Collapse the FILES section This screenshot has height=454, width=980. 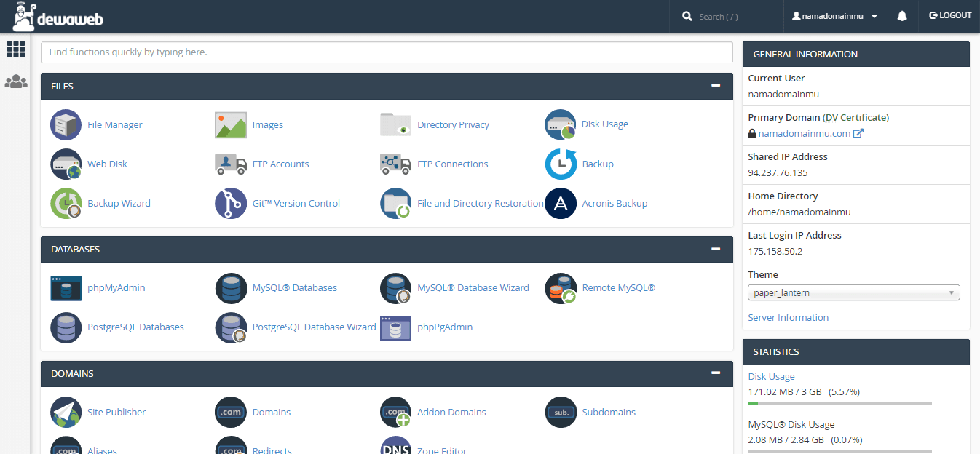pyautogui.click(x=716, y=86)
